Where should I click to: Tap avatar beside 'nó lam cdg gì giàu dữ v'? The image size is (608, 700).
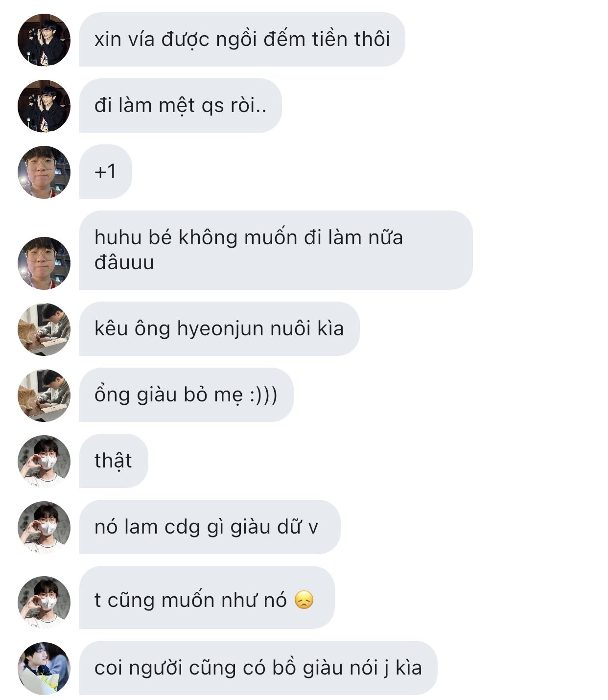pos(44,527)
